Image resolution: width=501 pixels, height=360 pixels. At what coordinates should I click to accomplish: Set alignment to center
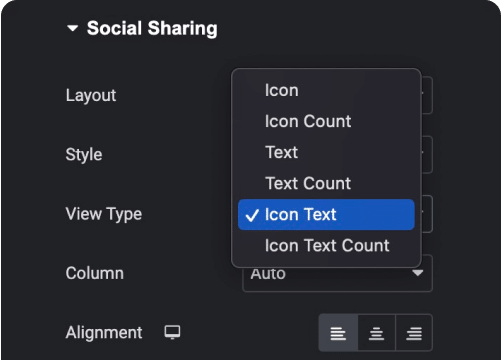pos(377,333)
